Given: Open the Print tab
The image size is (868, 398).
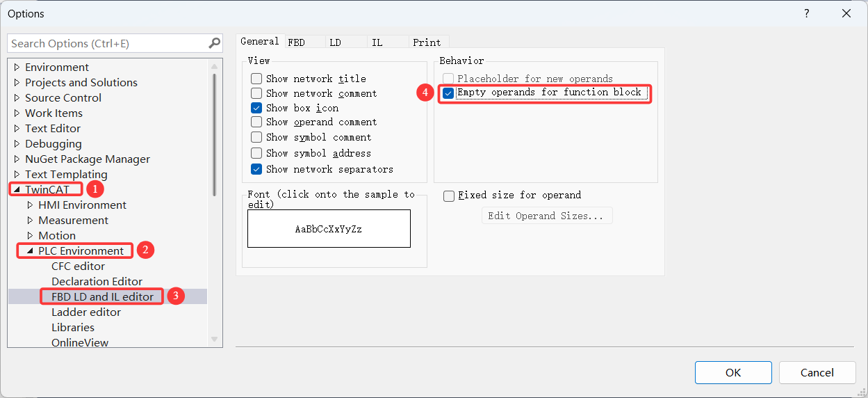Looking at the screenshot, I should [x=427, y=42].
